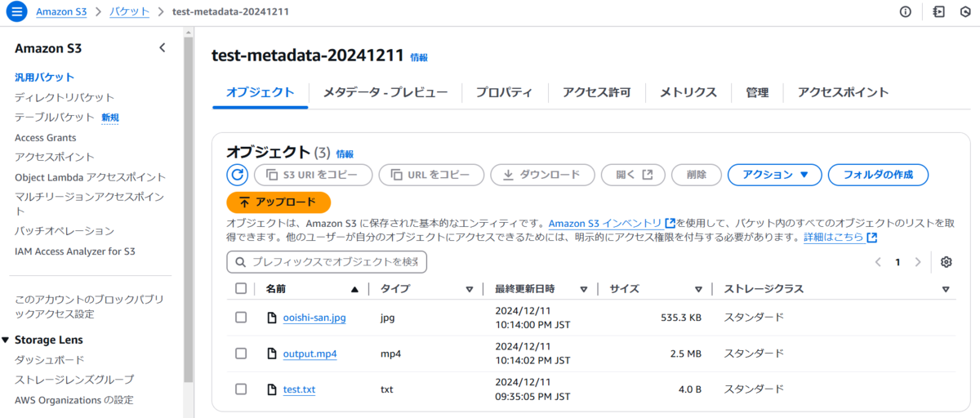Open the プロパティ tab
This screenshot has height=418, width=980.
pos(504,92)
